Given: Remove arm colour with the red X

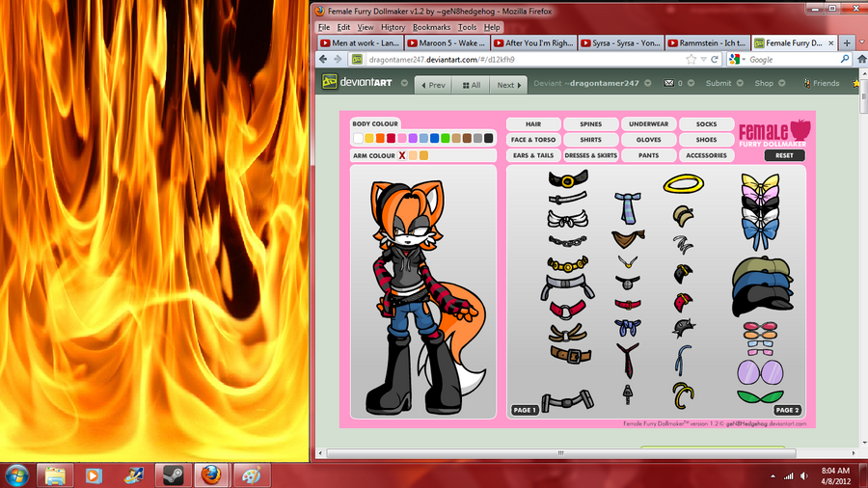Looking at the screenshot, I should click(x=402, y=155).
